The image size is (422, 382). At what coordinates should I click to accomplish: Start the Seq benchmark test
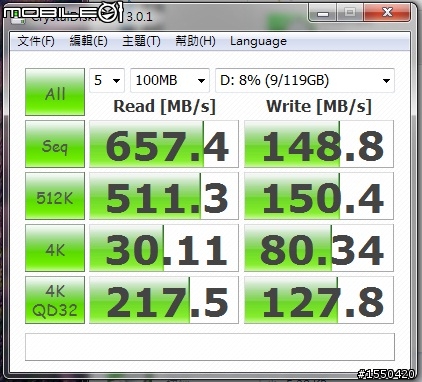pos(55,144)
